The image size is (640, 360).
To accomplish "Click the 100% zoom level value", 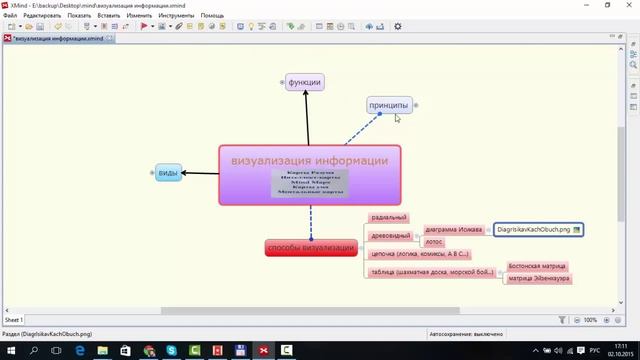I will 590,320.
